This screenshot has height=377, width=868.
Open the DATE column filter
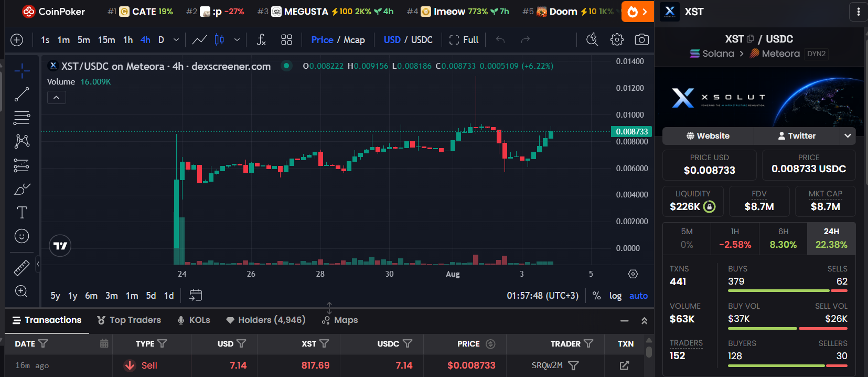pos(43,343)
